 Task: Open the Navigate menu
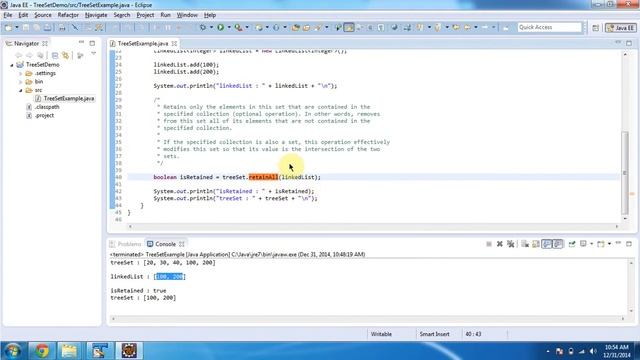click(96, 15)
